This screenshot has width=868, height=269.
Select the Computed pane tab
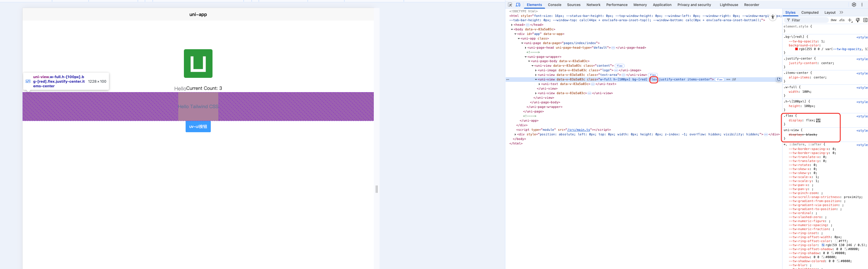pyautogui.click(x=810, y=13)
